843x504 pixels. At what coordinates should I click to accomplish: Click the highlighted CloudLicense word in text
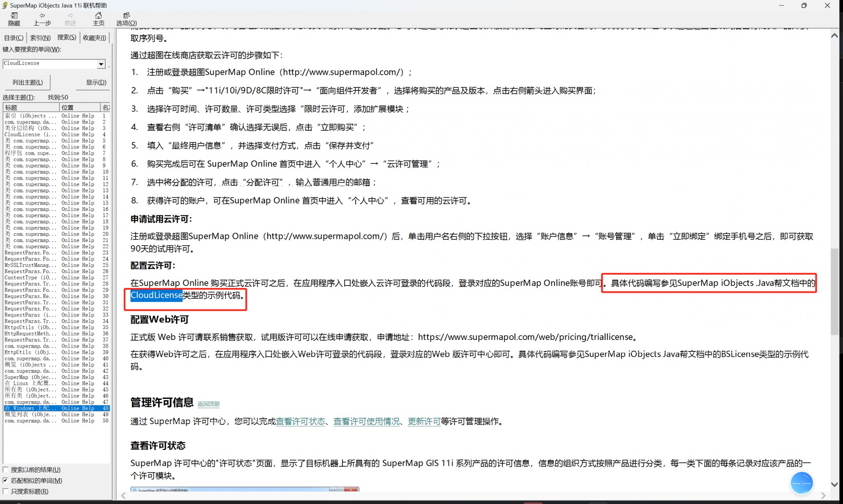156,295
